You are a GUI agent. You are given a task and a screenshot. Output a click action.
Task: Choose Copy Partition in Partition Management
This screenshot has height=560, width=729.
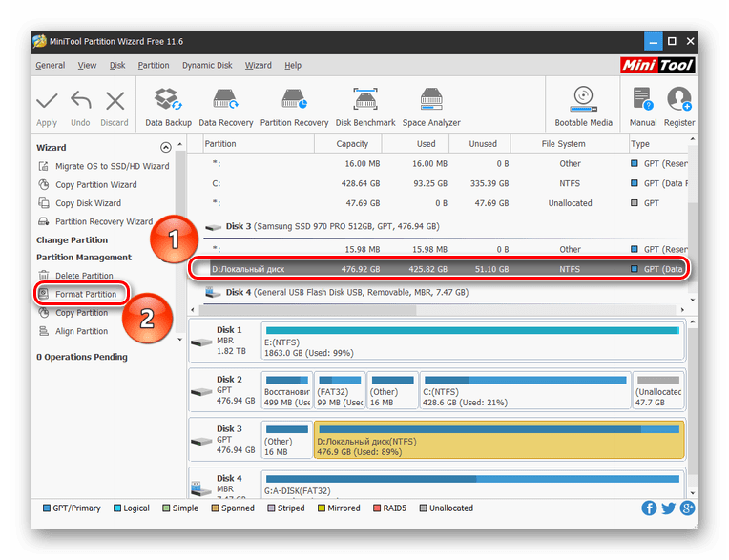[73, 313]
